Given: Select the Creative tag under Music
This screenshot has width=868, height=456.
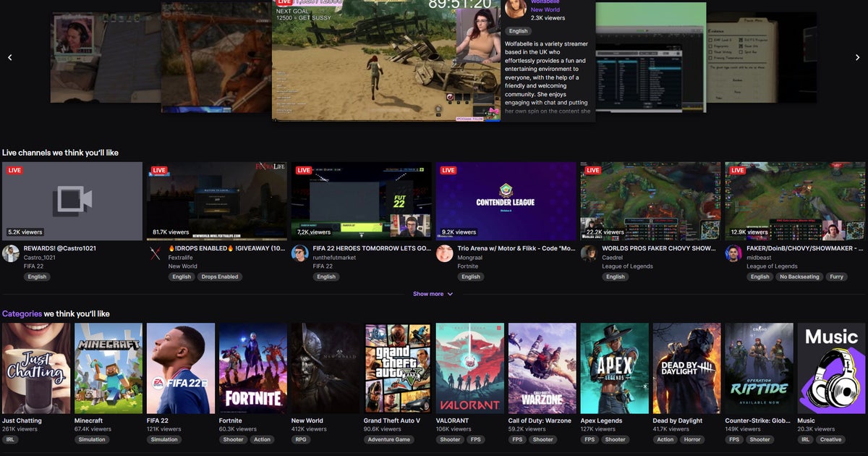Looking at the screenshot, I should (x=830, y=439).
